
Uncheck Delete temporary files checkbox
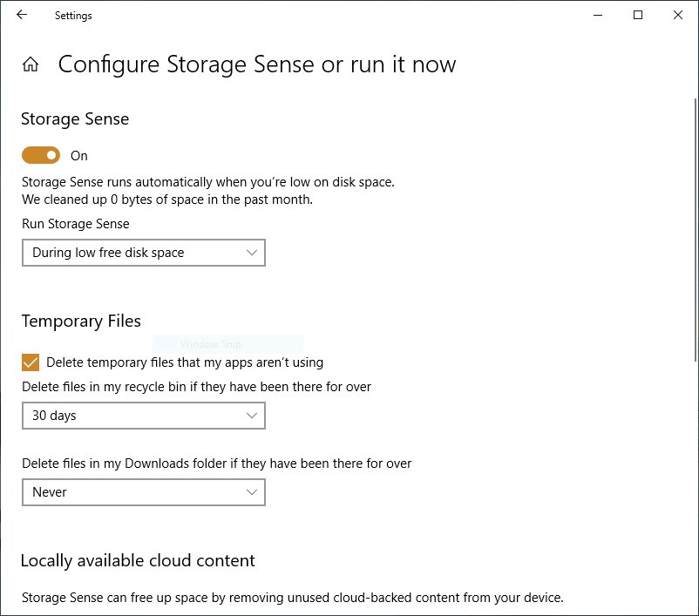31,362
